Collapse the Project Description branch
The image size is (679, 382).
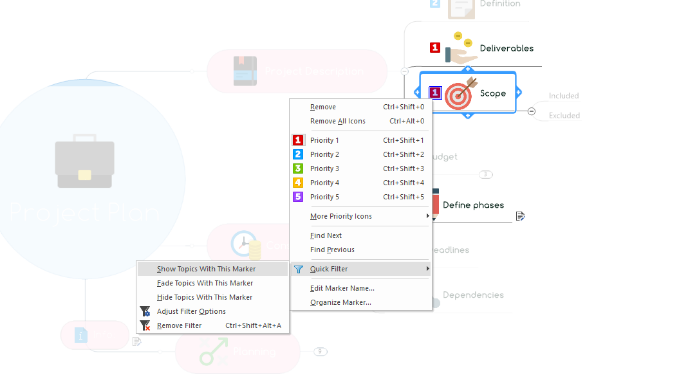point(404,71)
